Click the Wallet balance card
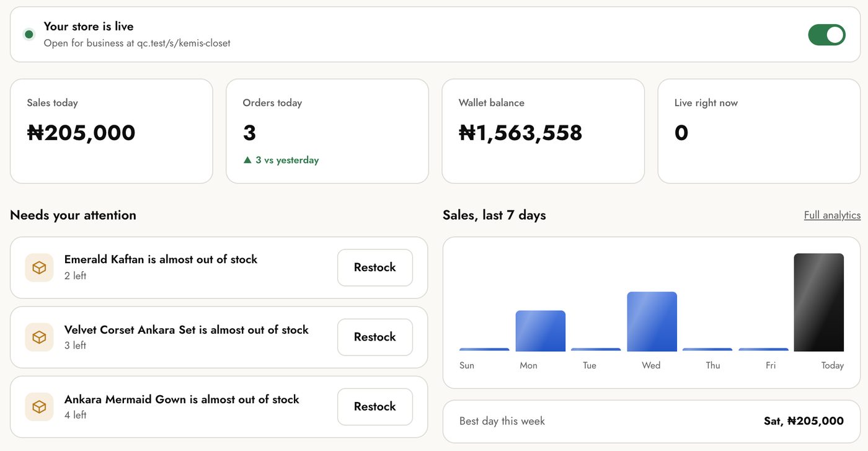 pos(543,131)
